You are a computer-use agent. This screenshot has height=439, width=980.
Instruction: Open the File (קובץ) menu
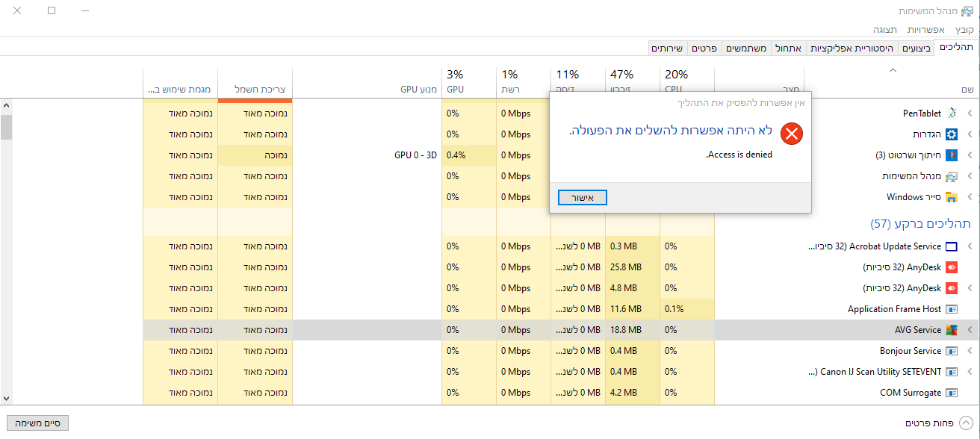coord(964,30)
